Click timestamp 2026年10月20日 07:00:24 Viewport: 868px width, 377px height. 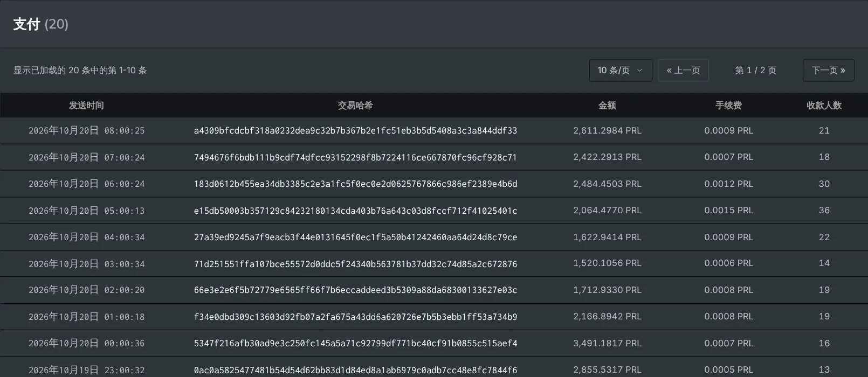click(x=86, y=157)
